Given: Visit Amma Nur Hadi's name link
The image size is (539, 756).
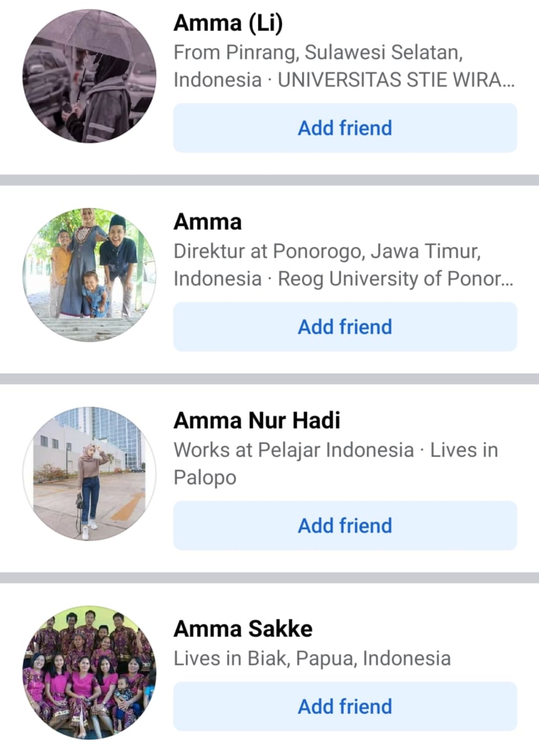Looking at the screenshot, I should click(257, 420).
